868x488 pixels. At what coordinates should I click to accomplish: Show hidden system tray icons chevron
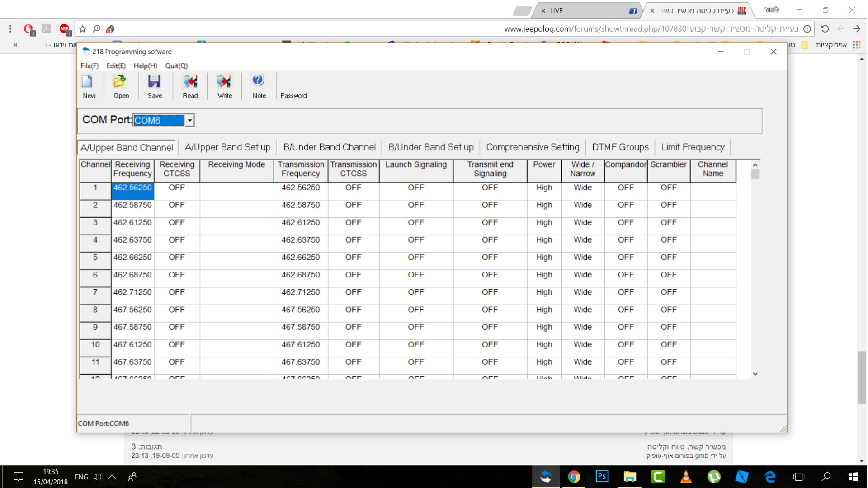pos(112,477)
